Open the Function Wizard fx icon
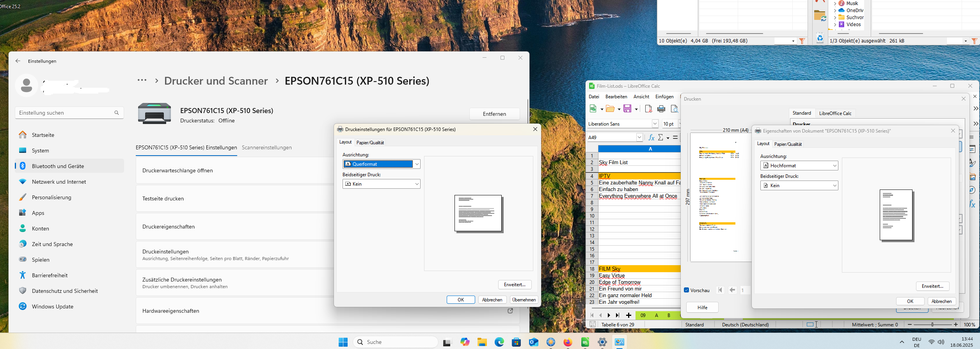The height and width of the screenshot is (349, 980). pos(651,137)
